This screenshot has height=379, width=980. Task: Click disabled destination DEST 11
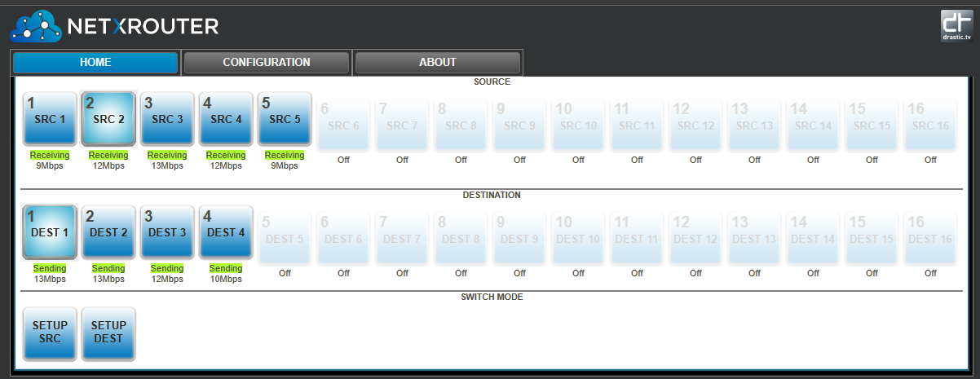[x=637, y=238]
